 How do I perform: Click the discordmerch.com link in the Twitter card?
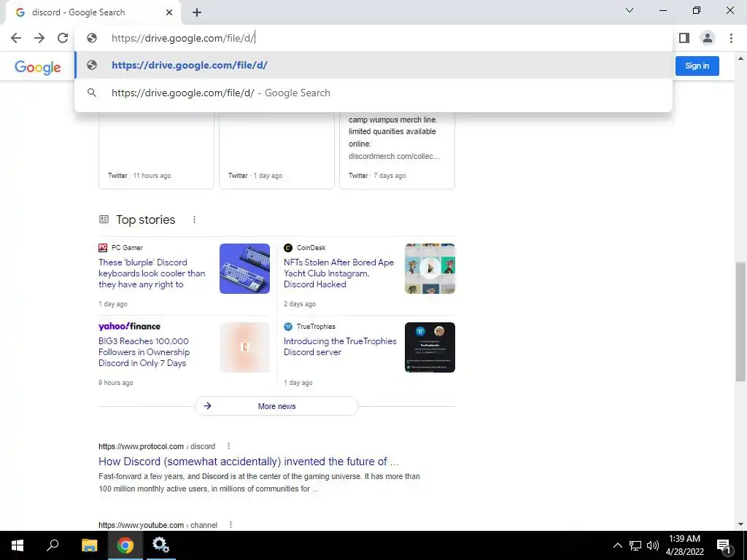tap(394, 156)
